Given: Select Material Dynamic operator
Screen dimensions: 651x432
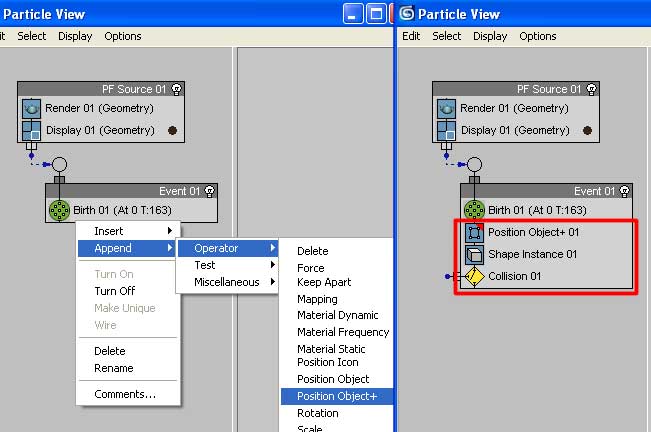Looking at the screenshot, I should tap(338, 315).
